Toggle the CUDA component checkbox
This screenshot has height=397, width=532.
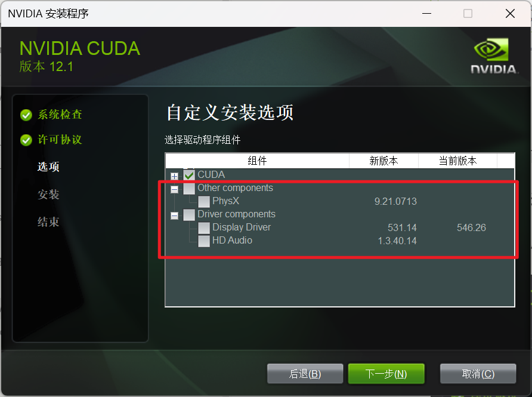pyautogui.click(x=189, y=175)
